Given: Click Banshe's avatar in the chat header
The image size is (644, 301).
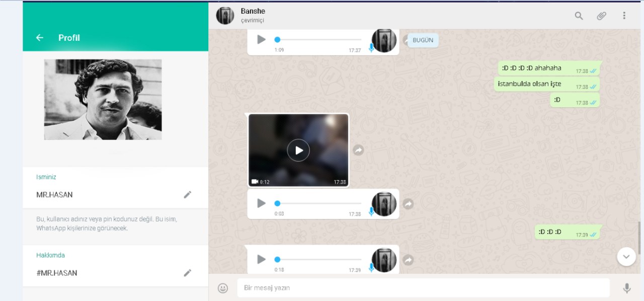Looking at the screenshot, I should 225,16.
